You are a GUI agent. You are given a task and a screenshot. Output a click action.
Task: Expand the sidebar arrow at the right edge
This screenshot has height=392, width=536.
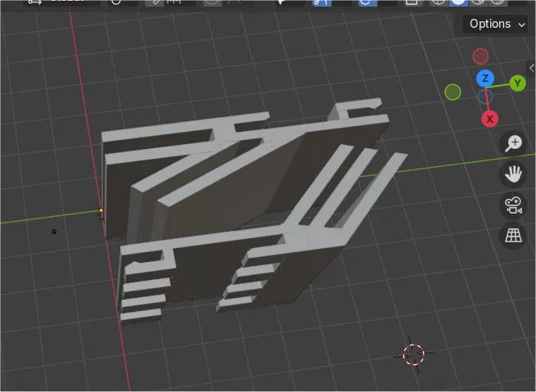pos(532,68)
